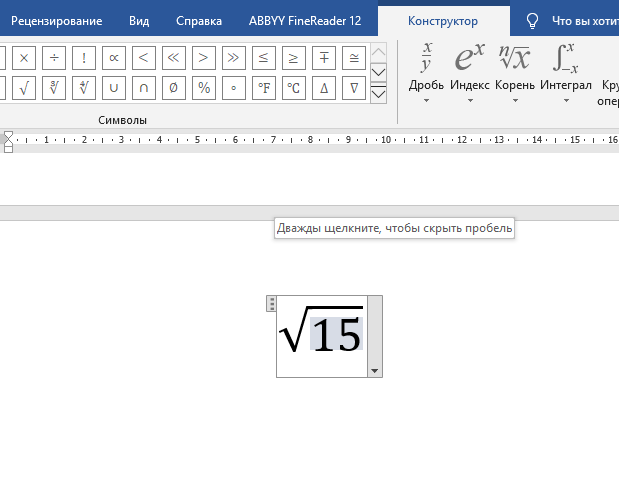The width and height of the screenshot is (619, 502).
Task: Insert the approximately equal symbol
Action: [x=354, y=58]
